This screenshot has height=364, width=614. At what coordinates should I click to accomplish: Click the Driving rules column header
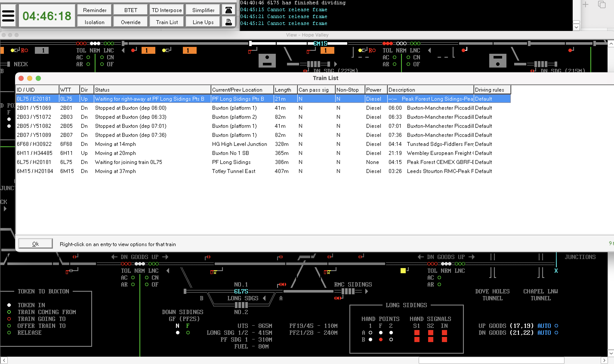pyautogui.click(x=492, y=89)
